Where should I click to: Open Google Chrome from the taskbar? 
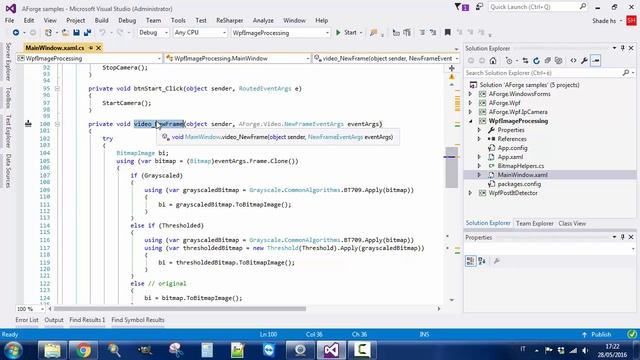tap(83, 350)
